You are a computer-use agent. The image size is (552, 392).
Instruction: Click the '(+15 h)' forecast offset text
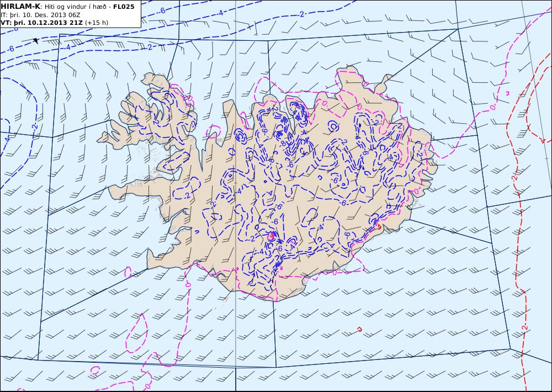97,23
